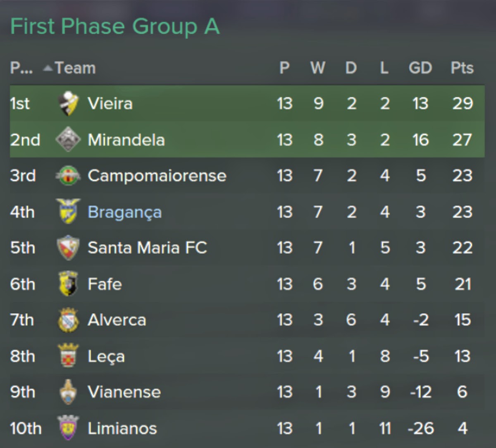Open the Campomaiorense team name link

[x=157, y=176]
